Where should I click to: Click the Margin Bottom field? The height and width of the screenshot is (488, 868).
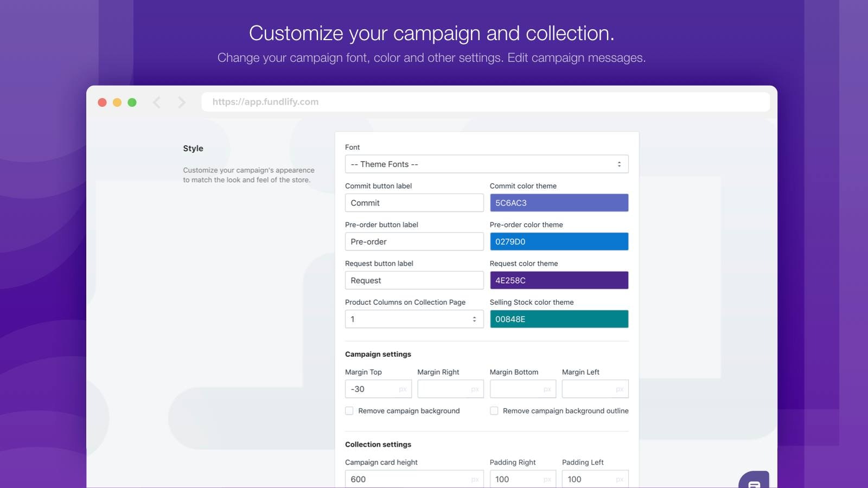click(x=523, y=389)
